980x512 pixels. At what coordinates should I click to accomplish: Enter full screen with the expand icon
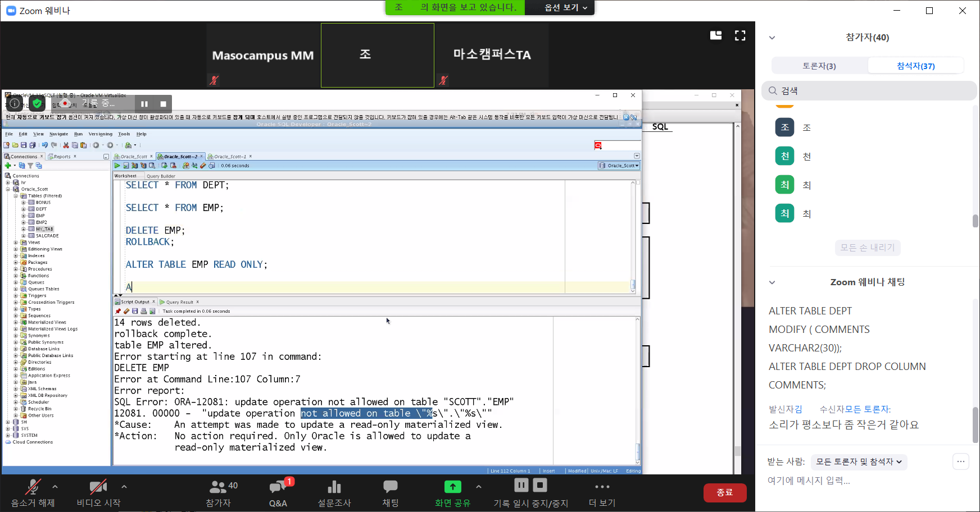740,36
